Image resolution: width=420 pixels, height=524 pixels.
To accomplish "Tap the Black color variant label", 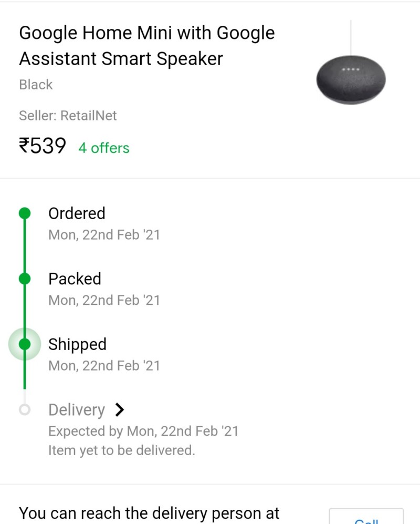I will coord(36,85).
